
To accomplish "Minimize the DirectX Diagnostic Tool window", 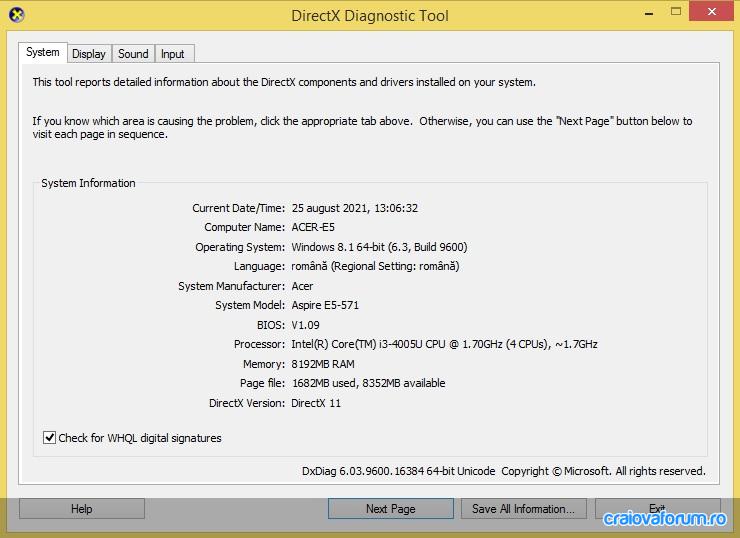I will coord(649,13).
